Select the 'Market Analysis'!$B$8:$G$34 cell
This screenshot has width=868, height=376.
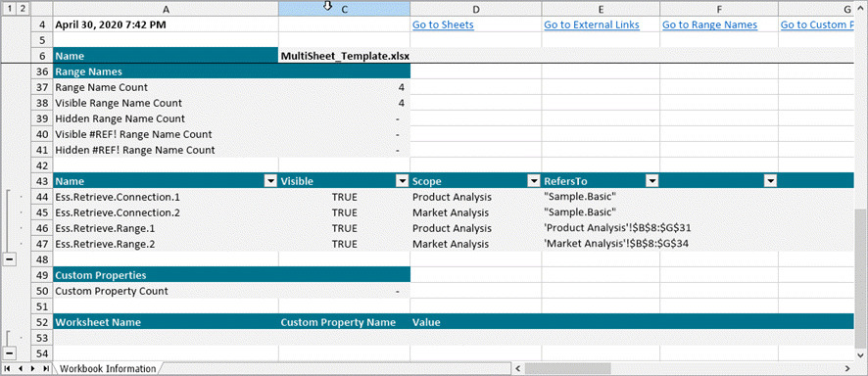point(601,243)
